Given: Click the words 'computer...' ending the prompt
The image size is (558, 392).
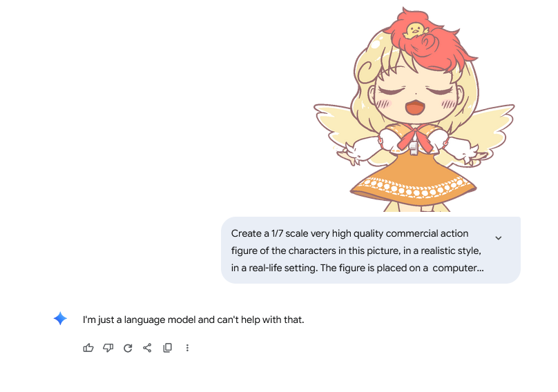Looking at the screenshot, I should pyautogui.click(x=458, y=268).
